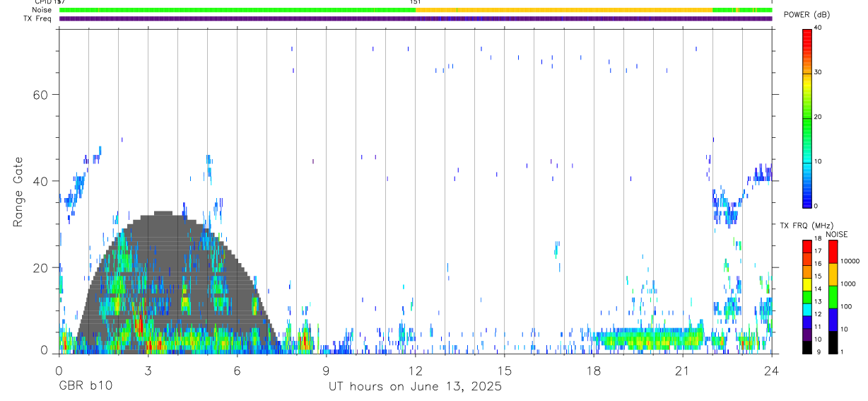Click the TX FRQ (MHz) legend title
Screen dimensions: 868x401
pos(807,226)
